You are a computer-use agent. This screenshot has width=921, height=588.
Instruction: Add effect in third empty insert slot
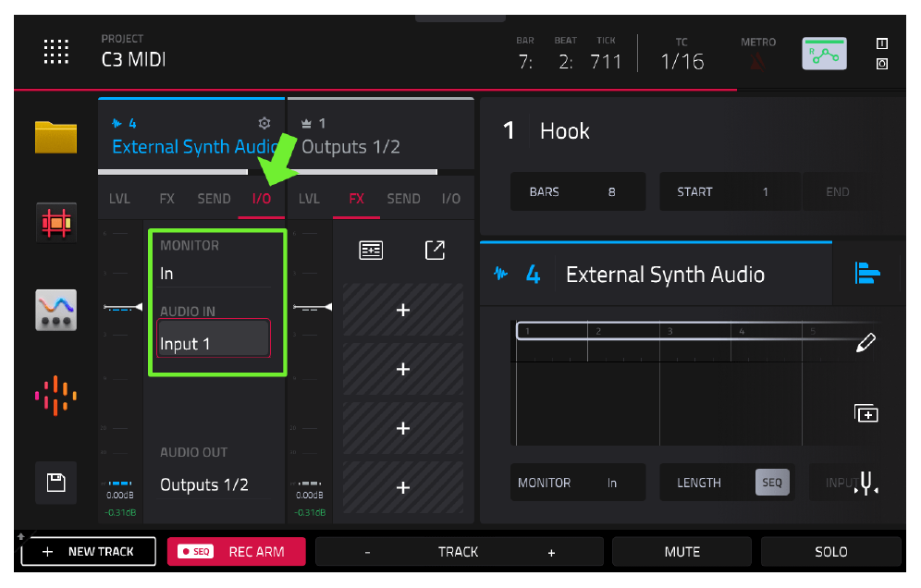click(x=403, y=428)
